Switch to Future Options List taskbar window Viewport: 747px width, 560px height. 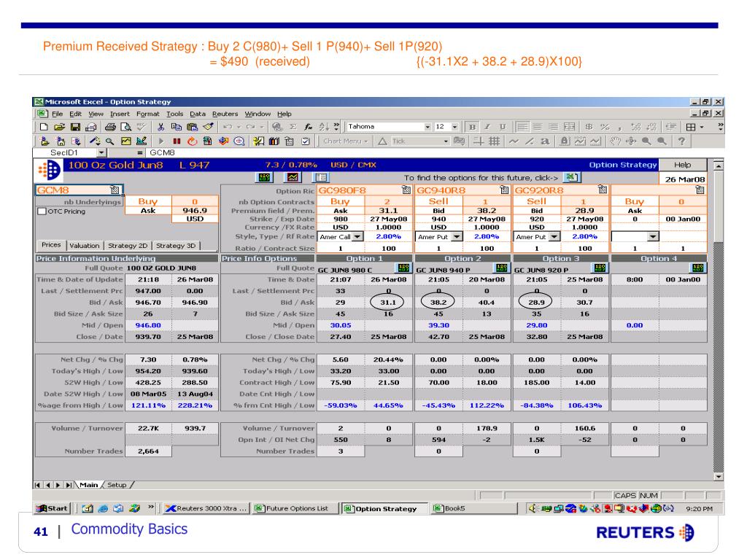pos(295,508)
